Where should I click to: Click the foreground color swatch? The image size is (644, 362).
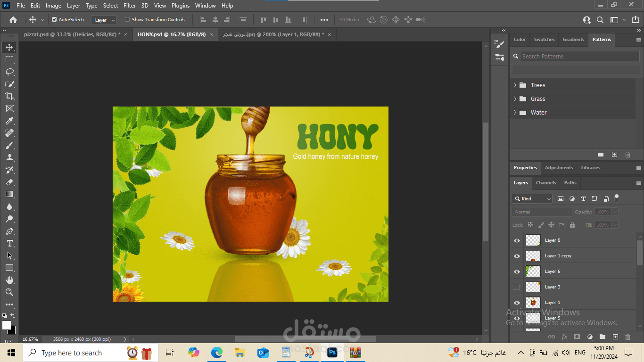tap(7, 325)
